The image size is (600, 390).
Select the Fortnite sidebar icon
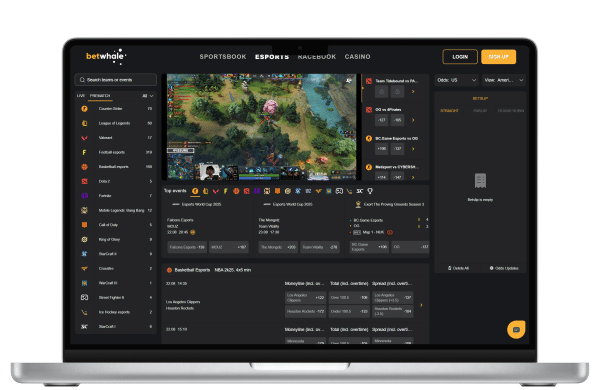point(85,196)
